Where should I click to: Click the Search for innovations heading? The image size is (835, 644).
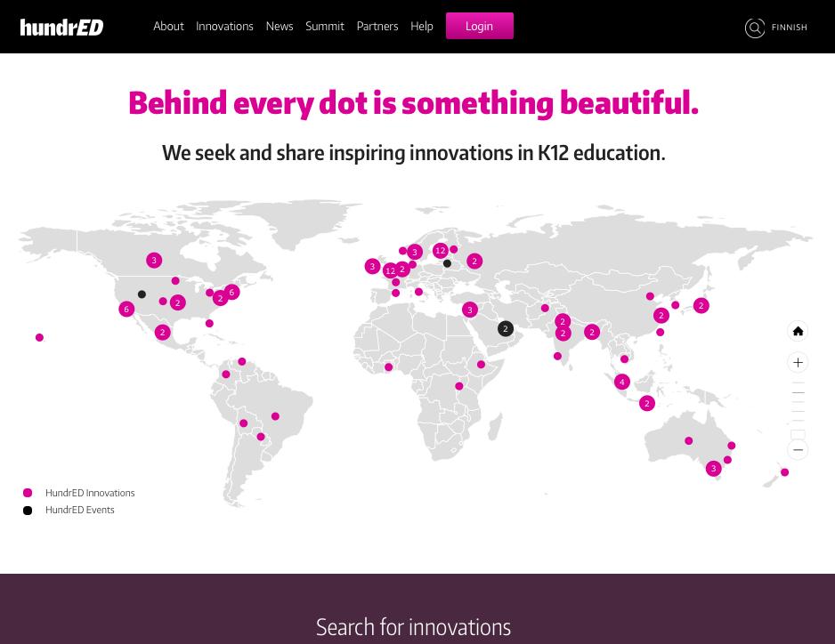click(x=413, y=627)
